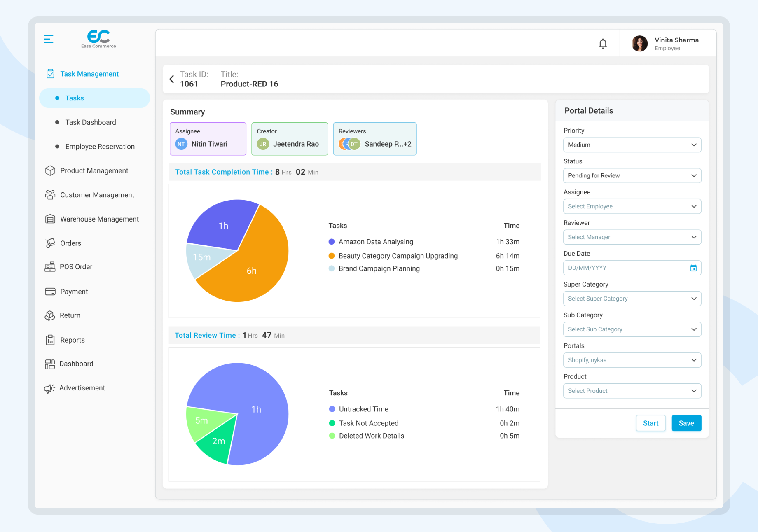Screen dimensions: 758x532
Task: Click the Task Management menu label
Action: 89,74
